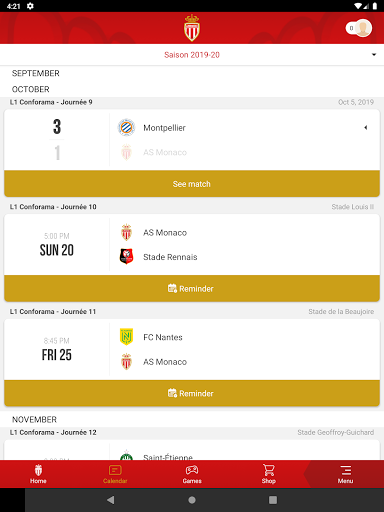Viewport: 384px width, 512px height.
Task: Tap the Montpellier club logo
Action: pos(126,127)
